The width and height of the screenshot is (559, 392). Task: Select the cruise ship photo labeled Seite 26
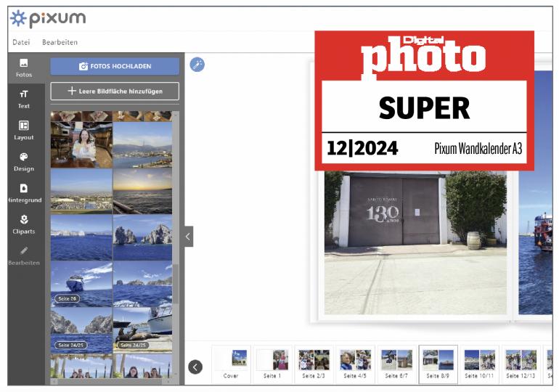click(81, 284)
